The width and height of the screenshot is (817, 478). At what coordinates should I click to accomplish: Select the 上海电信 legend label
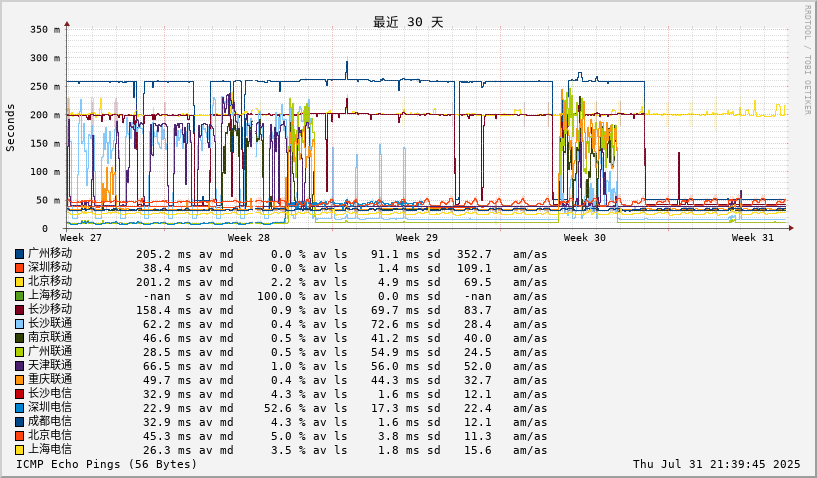coord(50,450)
